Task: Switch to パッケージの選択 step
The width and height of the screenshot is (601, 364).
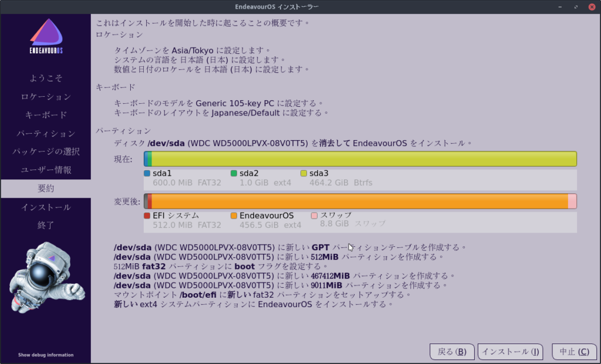Action: pyautogui.click(x=46, y=152)
